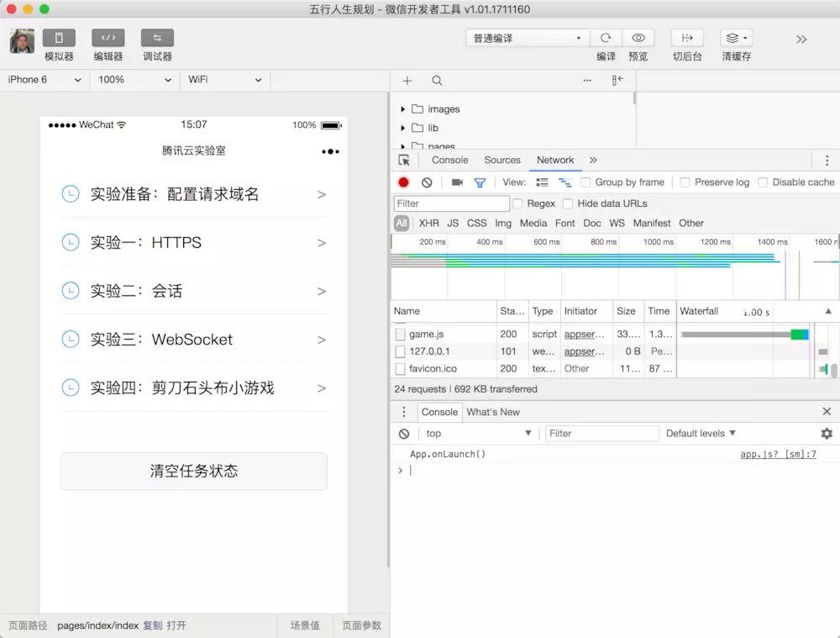
Task: Click the simulator (模拟器) toolbar icon
Action: point(59,38)
